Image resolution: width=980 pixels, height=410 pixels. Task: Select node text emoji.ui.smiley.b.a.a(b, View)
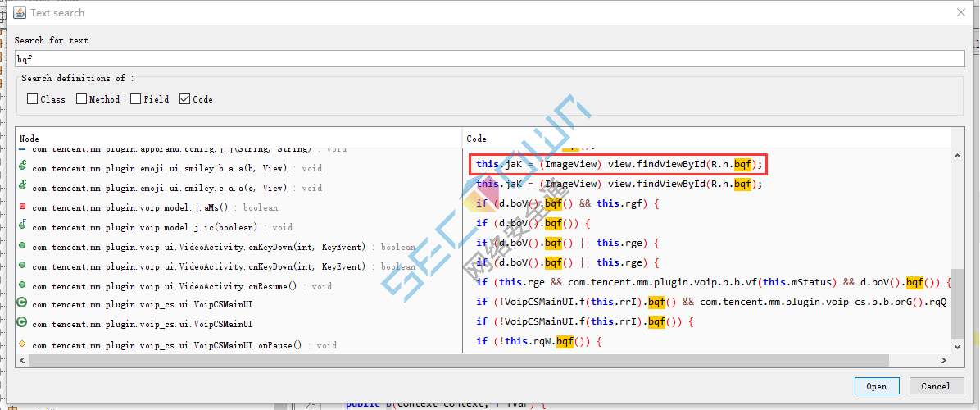pyautogui.click(x=177, y=168)
